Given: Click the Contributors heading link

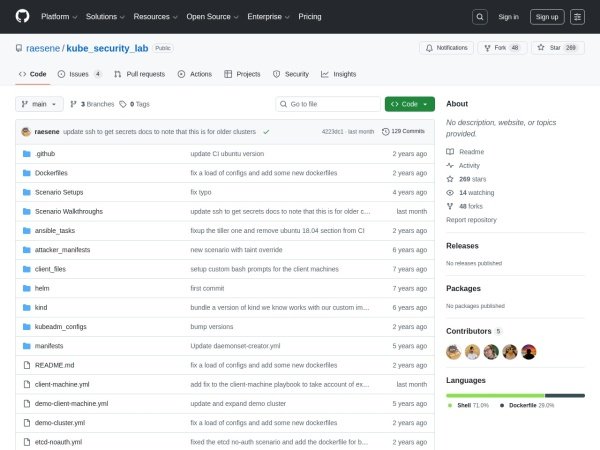Looking at the screenshot, I should pyautogui.click(x=474, y=331).
